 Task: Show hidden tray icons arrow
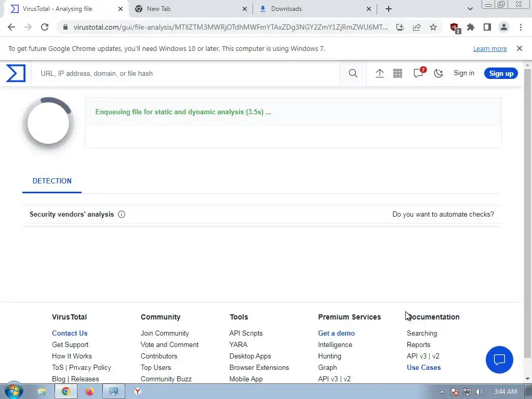442,392
